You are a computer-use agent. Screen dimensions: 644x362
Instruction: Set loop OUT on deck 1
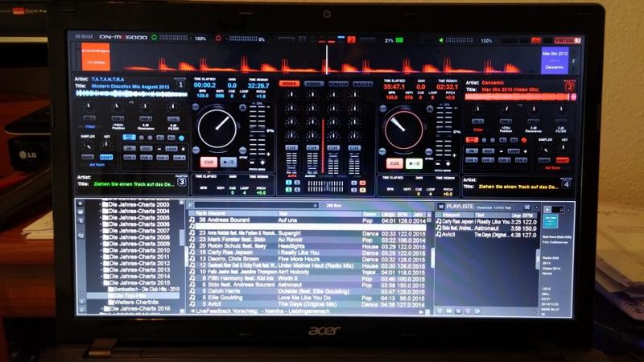146,149
